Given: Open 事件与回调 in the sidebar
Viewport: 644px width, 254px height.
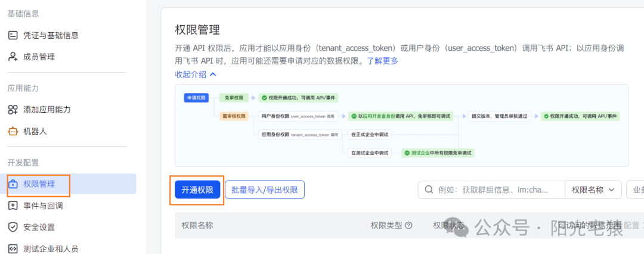Looking at the screenshot, I should coord(43,206).
